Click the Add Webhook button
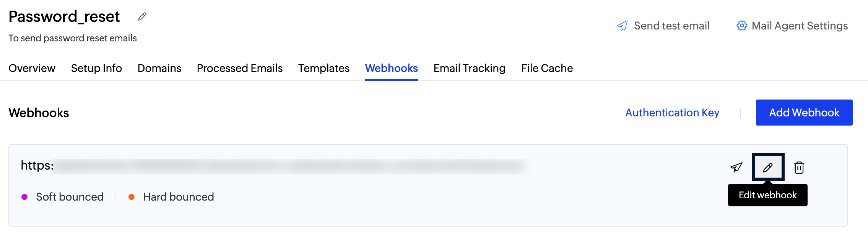This screenshot has width=868, height=245. 804,113
